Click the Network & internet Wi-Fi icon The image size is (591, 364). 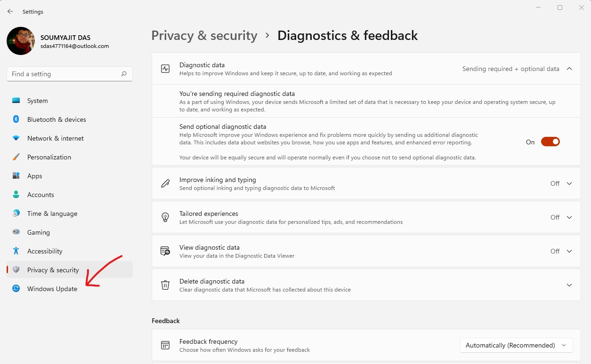click(x=16, y=138)
